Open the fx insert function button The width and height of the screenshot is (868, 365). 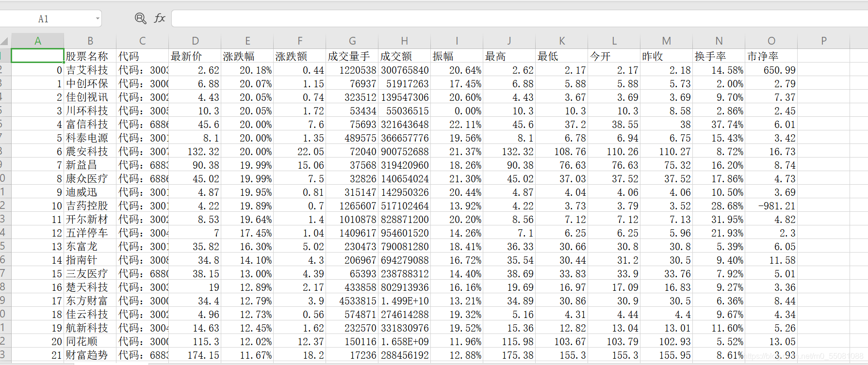click(x=160, y=18)
